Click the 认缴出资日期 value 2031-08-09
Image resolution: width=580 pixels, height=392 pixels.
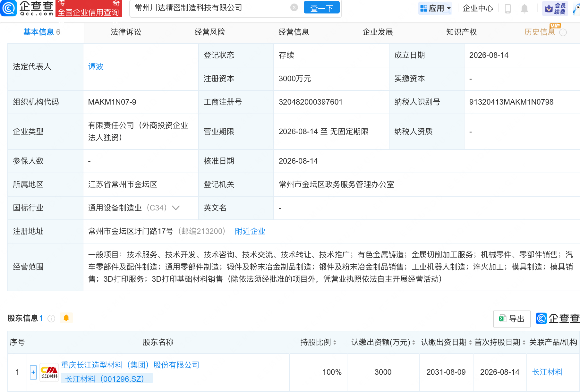point(446,372)
